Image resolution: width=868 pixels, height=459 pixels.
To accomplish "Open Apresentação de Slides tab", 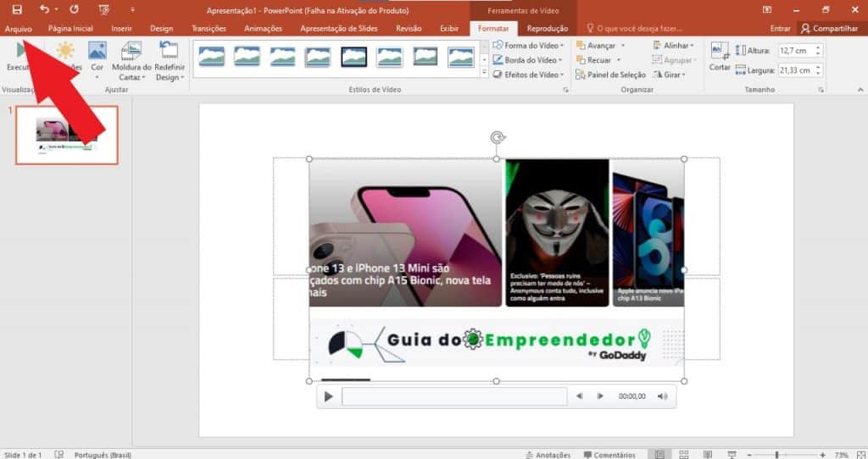I will point(339,28).
